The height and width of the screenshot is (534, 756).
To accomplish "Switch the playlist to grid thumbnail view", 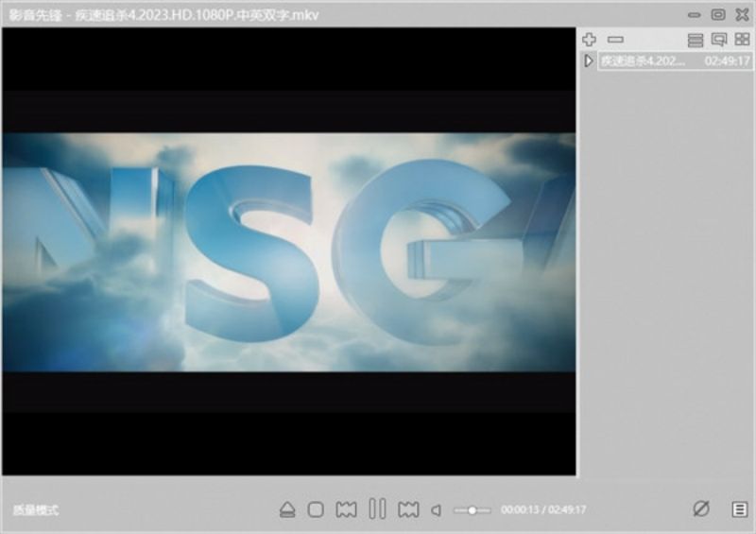I will pos(742,39).
